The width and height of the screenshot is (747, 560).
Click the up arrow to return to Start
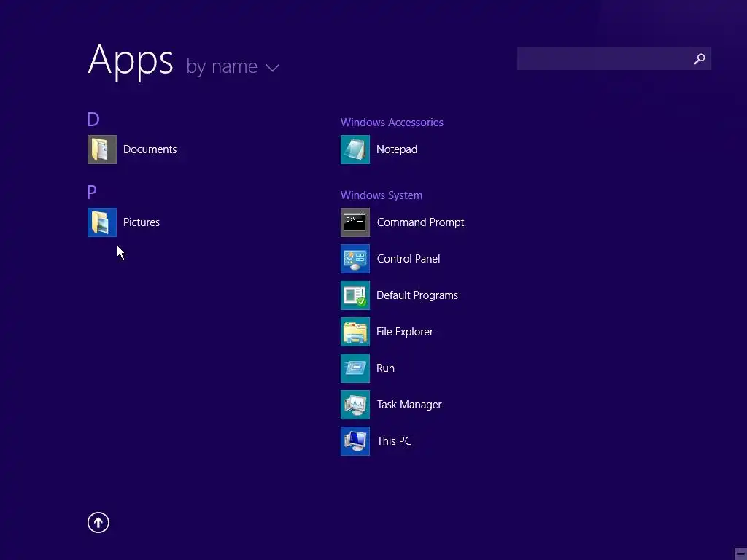[98, 522]
